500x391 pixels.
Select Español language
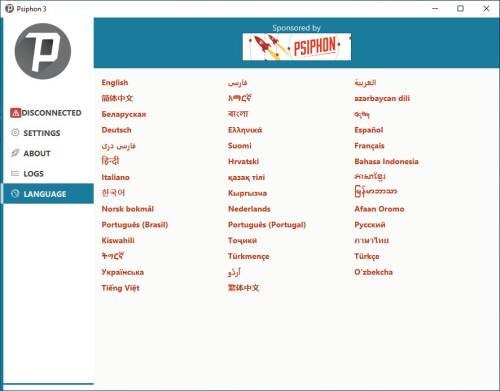369,130
